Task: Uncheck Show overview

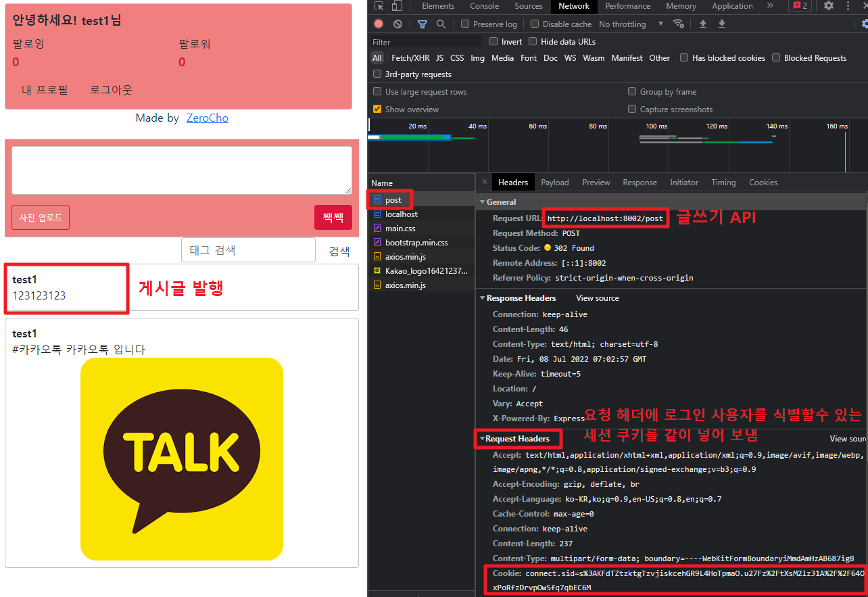Action: 377,109
